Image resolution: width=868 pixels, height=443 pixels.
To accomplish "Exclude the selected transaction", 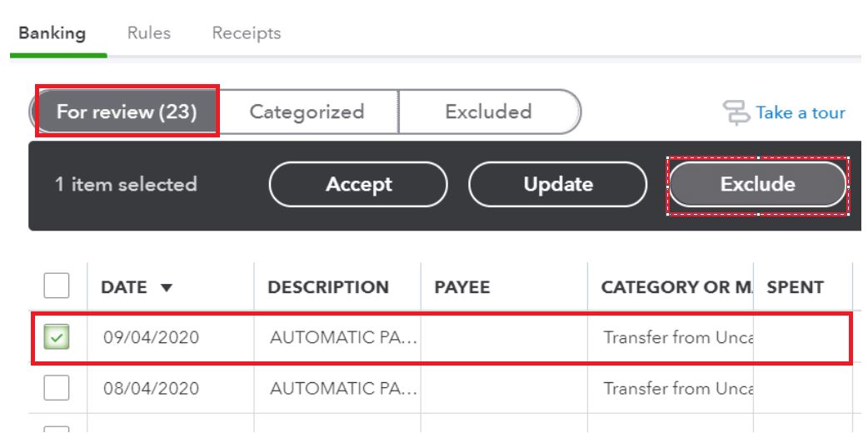I will click(757, 184).
